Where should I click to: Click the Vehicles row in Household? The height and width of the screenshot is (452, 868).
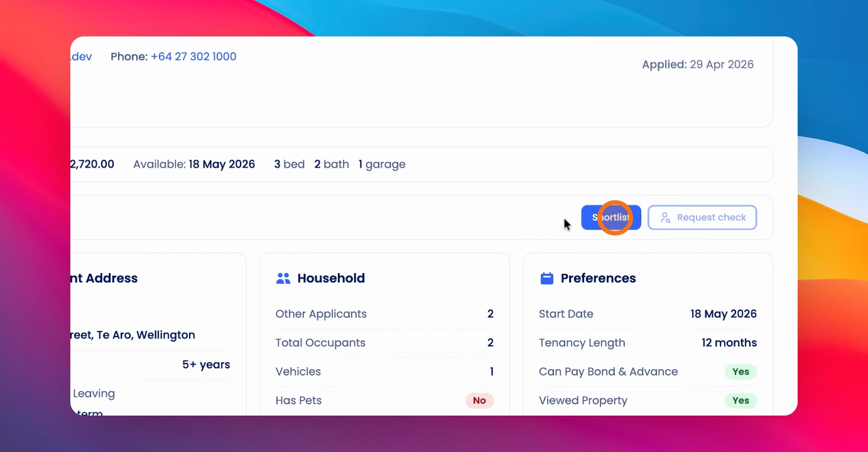(384, 372)
